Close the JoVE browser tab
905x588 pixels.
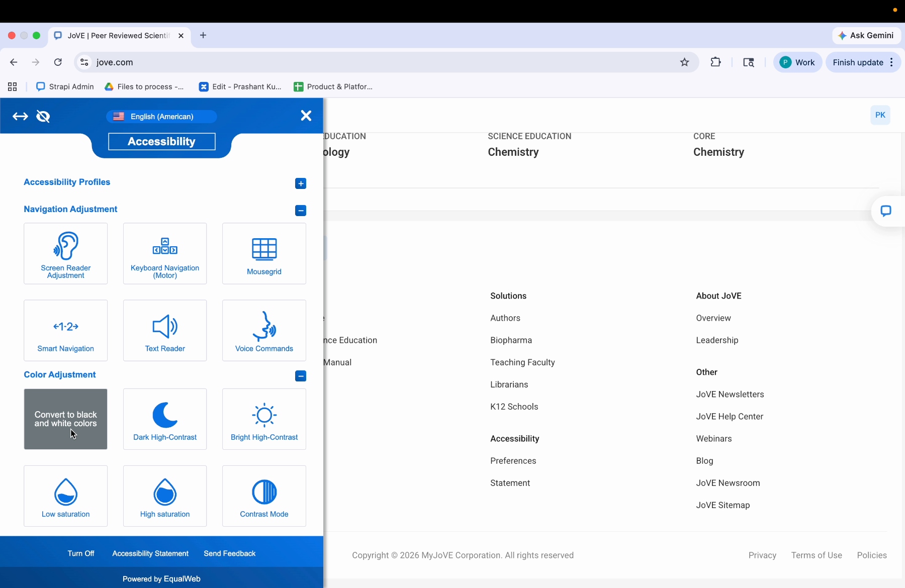(x=181, y=36)
